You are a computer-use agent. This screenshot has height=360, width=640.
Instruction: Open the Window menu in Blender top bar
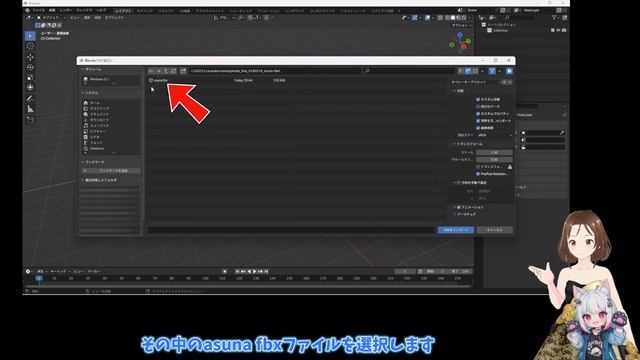pyautogui.click(x=84, y=10)
